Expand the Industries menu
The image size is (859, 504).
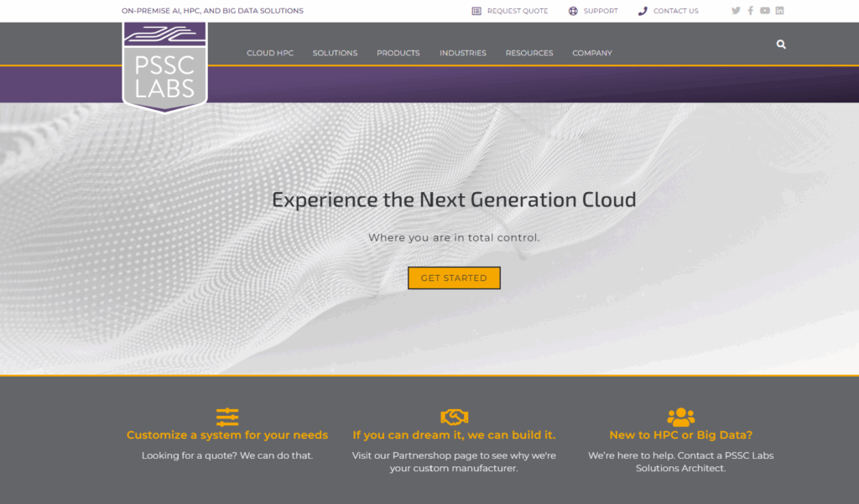tap(462, 53)
